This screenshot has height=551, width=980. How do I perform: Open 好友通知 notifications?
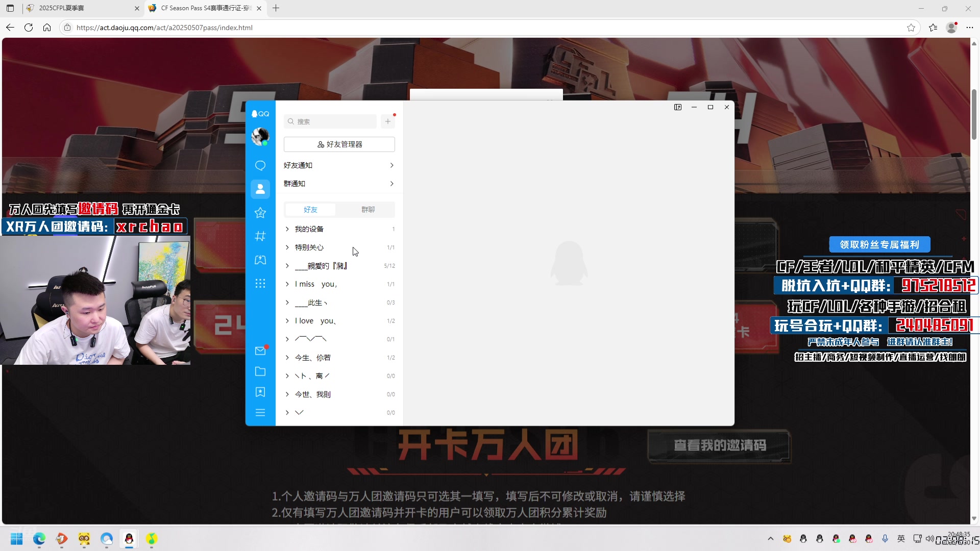pos(339,165)
